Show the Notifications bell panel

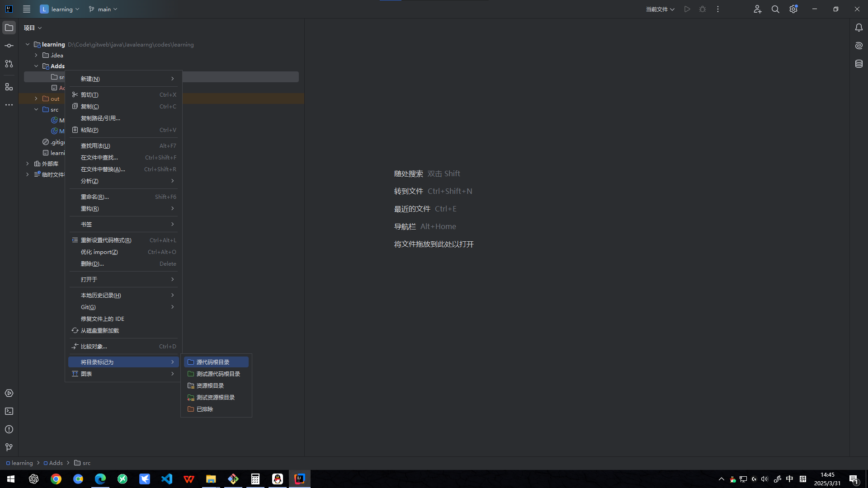859,28
